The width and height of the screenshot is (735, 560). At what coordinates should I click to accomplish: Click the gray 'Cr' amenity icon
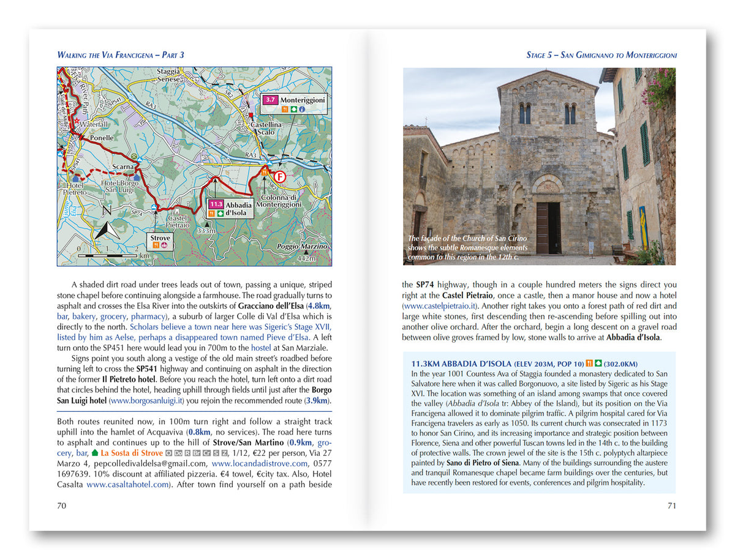coord(208,453)
